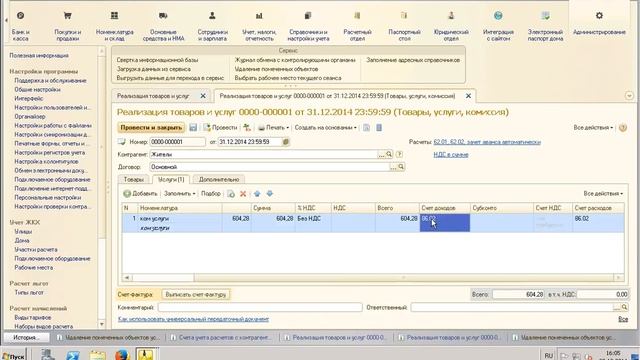Open Улицы under Учет ЖКХ
The width and height of the screenshot is (640, 360).
tap(23, 231)
